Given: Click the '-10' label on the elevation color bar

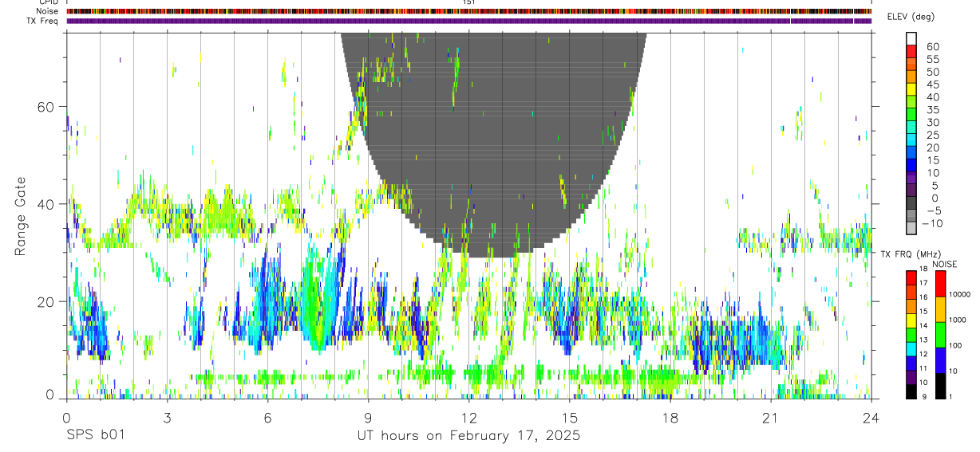Looking at the screenshot, I should pyautogui.click(x=932, y=224).
